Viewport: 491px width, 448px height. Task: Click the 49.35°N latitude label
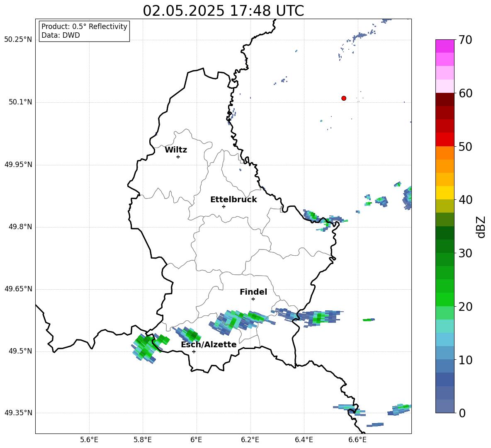pos(18,413)
